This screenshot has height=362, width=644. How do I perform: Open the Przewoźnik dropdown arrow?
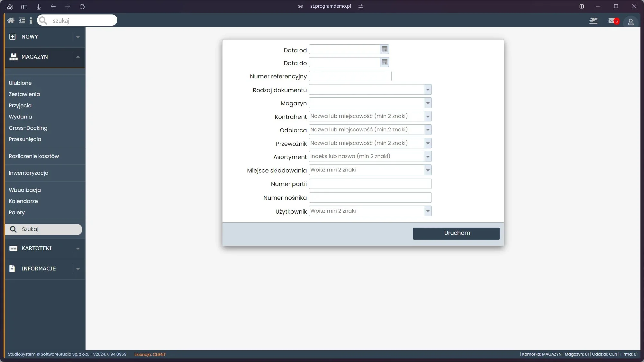point(428,143)
